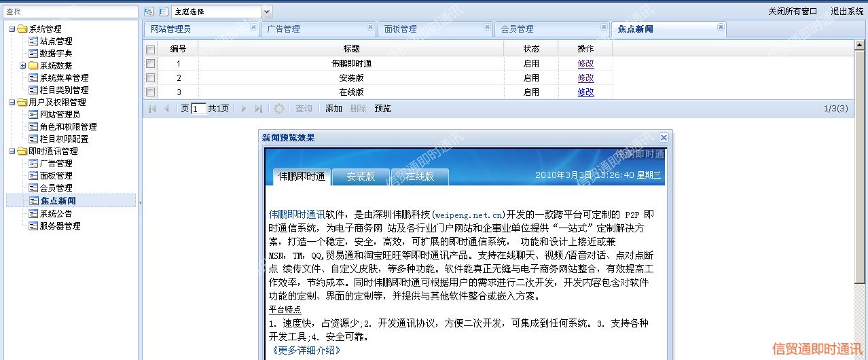The height and width of the screenshot is (360, 868).
Task: Select the 安装版 preview tab
Action: coord(361,177)
